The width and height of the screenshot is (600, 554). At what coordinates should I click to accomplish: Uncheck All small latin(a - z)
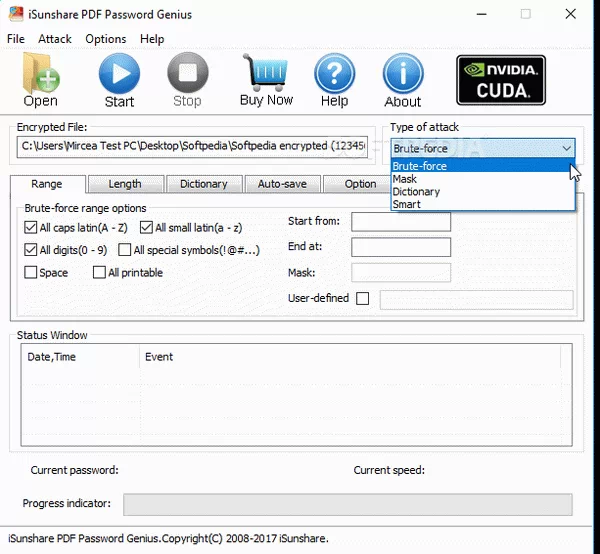(x=146, y=227)
